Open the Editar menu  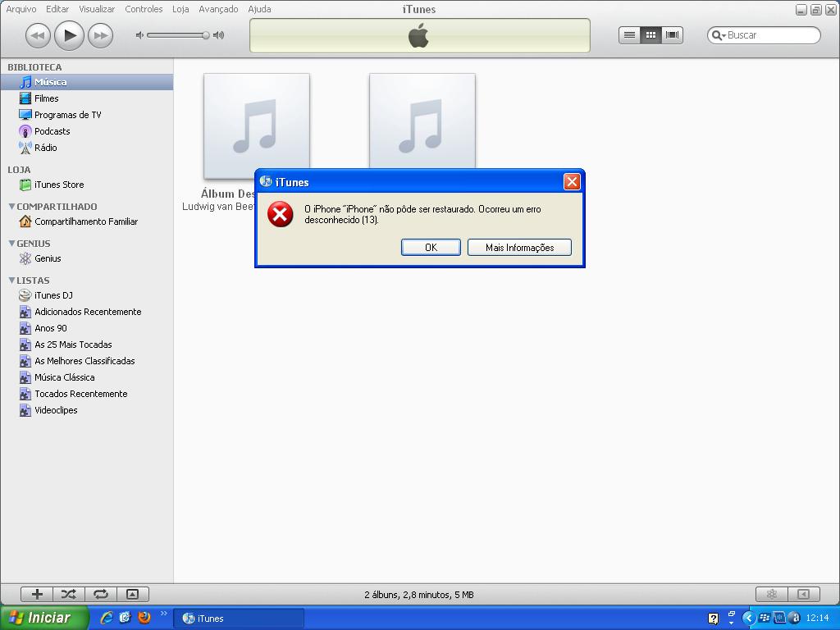tap(57, 9)
